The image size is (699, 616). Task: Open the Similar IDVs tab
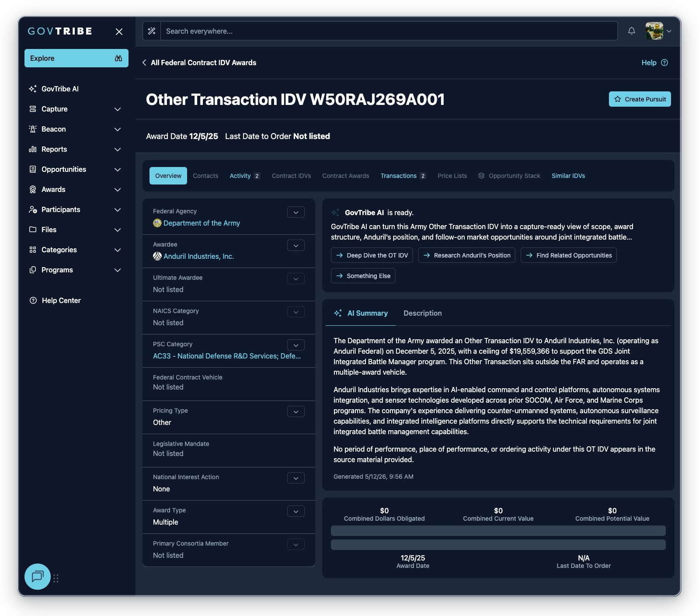568,176
